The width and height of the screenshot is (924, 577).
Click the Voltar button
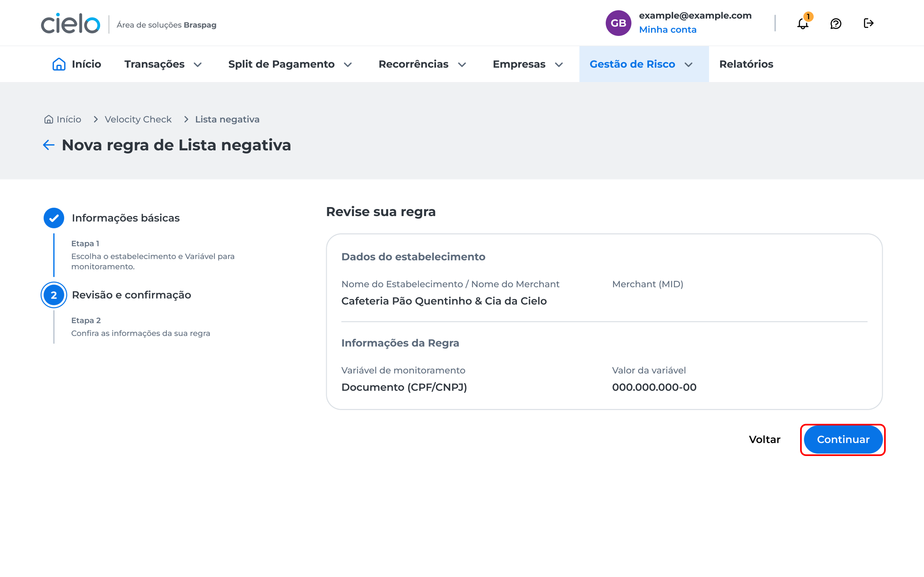764,440
